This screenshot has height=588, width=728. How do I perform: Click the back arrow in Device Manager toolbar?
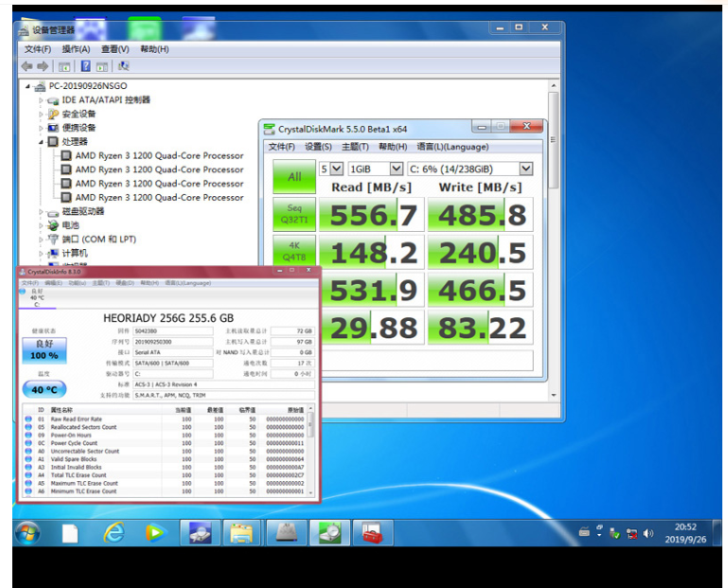[27, 66]
